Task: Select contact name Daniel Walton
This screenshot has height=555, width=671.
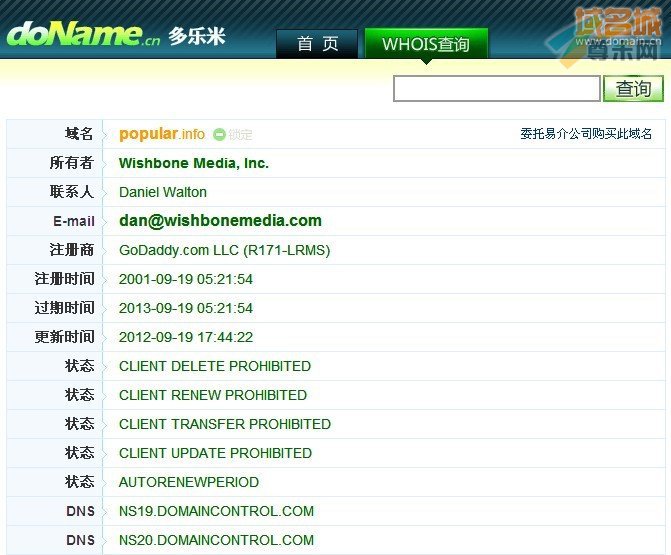Action: tap(163, 192)
